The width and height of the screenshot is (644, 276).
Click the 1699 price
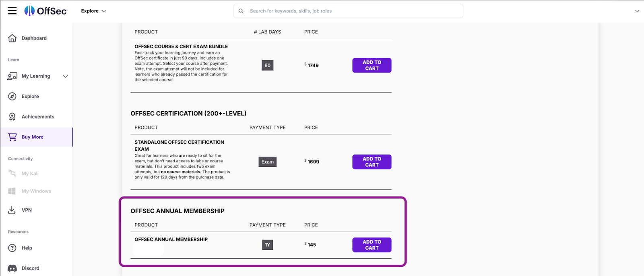[x=312, y=162]
